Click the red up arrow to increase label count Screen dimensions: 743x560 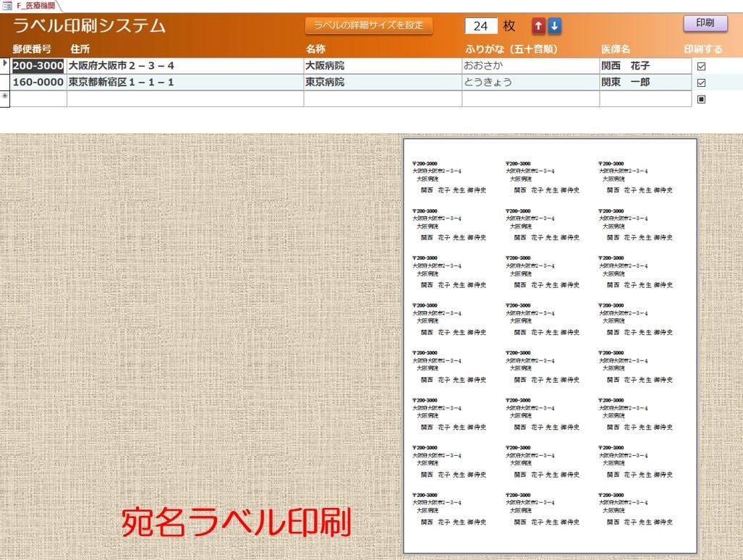(x=538, y=26)
